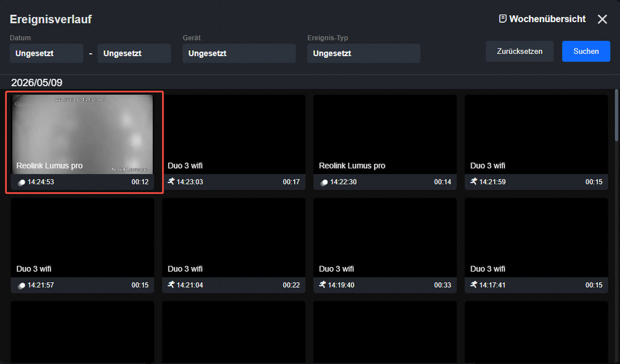This screenshot has width=620, height=364.
Task: Open the Gerät device dropdown
Action: click(x=239, y=53)
